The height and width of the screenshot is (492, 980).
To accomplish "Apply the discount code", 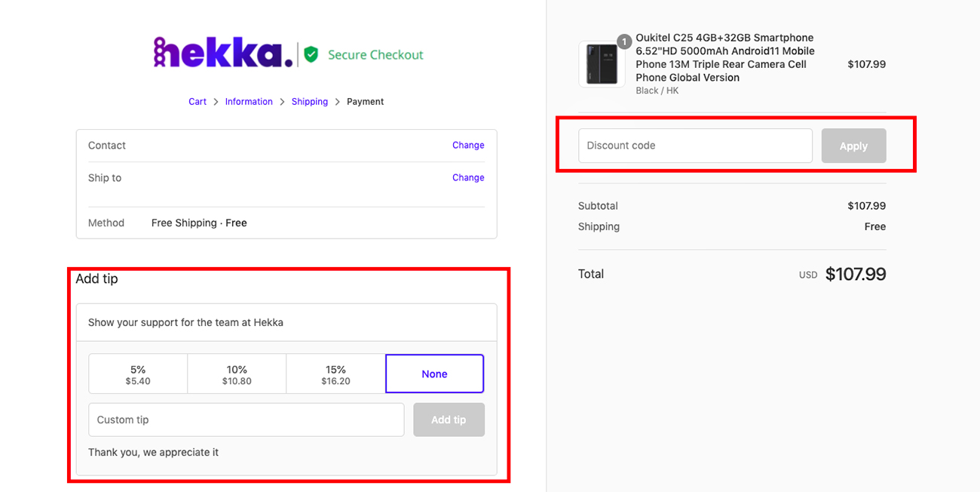I will pyautogui.click(x=853, y=146).
